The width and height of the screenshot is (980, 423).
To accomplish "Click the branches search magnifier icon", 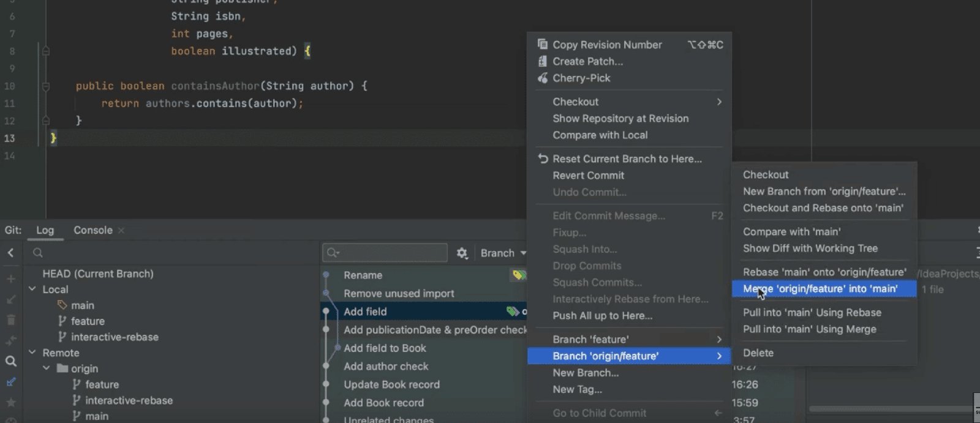I will click(x=38, y=252).
